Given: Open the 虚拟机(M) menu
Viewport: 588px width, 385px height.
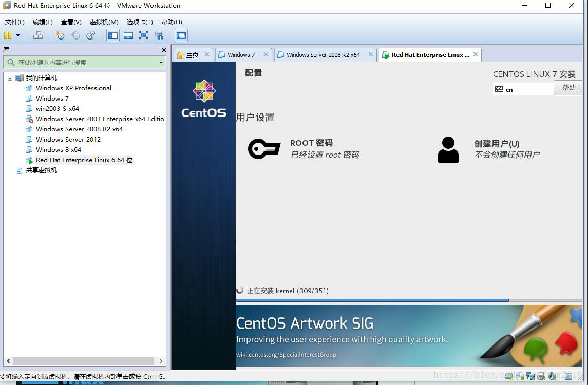Looking at the screenshot, I should (x=104, y=22).
